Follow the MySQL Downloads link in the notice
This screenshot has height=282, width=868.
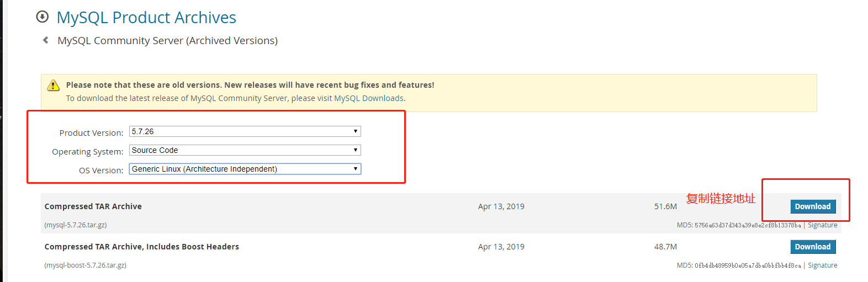(369, 98)
